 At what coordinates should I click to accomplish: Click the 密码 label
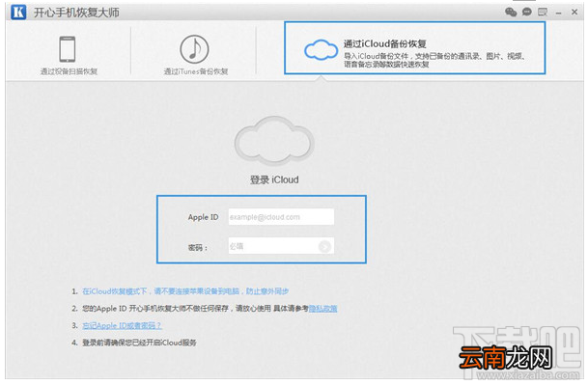pos(198,247)
